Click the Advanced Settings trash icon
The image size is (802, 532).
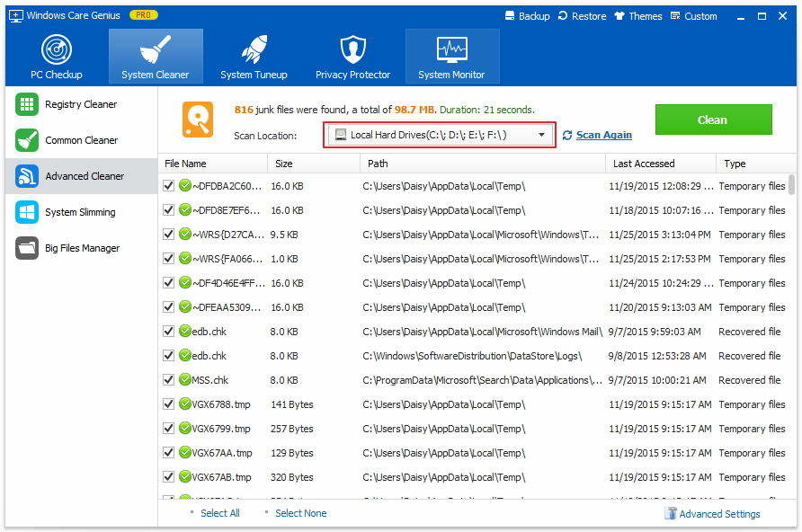(671, 513)
